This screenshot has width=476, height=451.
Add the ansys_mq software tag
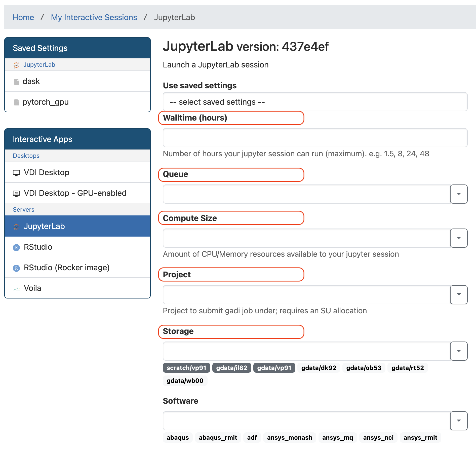tap(338, 437)
